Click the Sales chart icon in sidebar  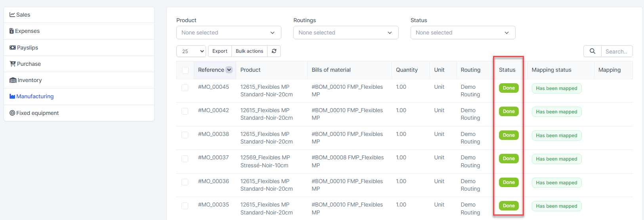tap(12, 15)
